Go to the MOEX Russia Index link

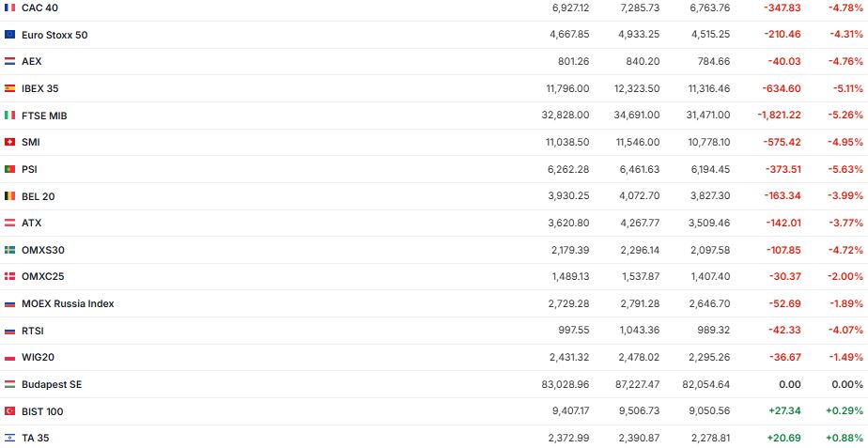(68, 303)
